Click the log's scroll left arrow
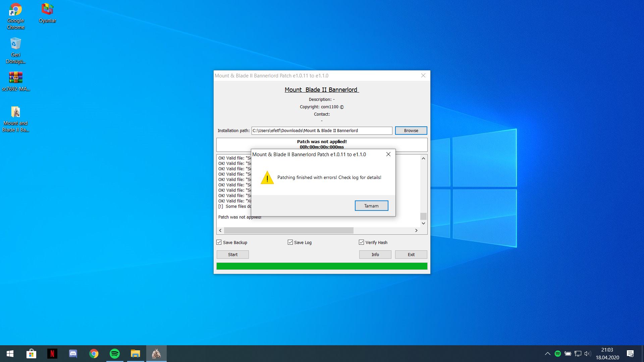644x362 pixels. [x=220, y=231]
